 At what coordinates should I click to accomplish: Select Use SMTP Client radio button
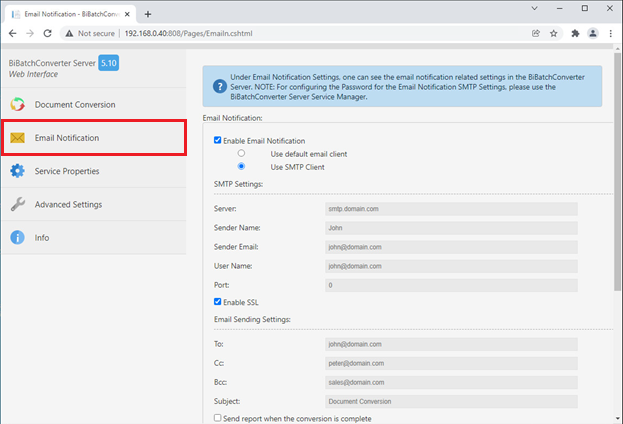(x=241, y=166)
